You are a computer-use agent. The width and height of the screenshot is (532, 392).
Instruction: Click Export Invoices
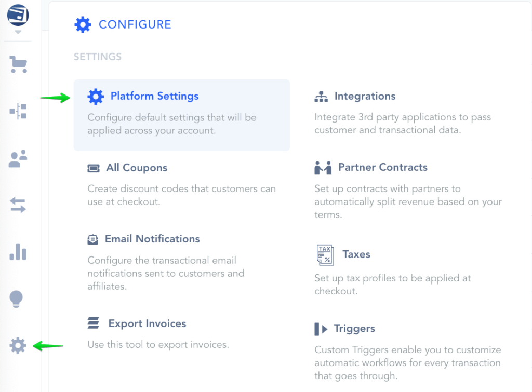[147, 323]
